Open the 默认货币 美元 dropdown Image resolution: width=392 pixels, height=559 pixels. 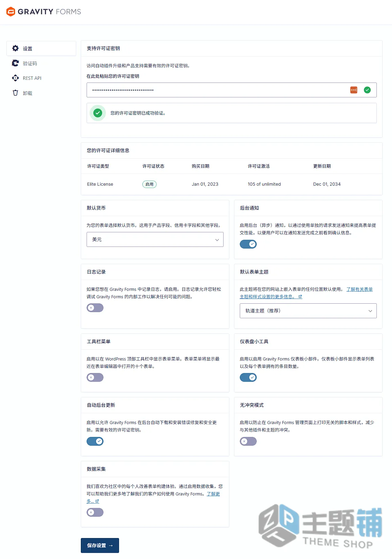point(155,239)
